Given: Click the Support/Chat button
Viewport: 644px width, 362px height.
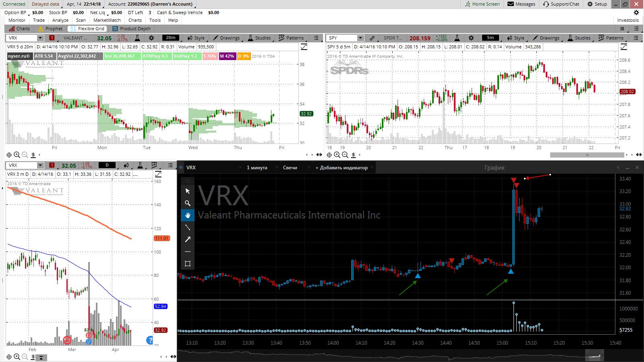Looking at the screenshot, I should click(561, 4).
